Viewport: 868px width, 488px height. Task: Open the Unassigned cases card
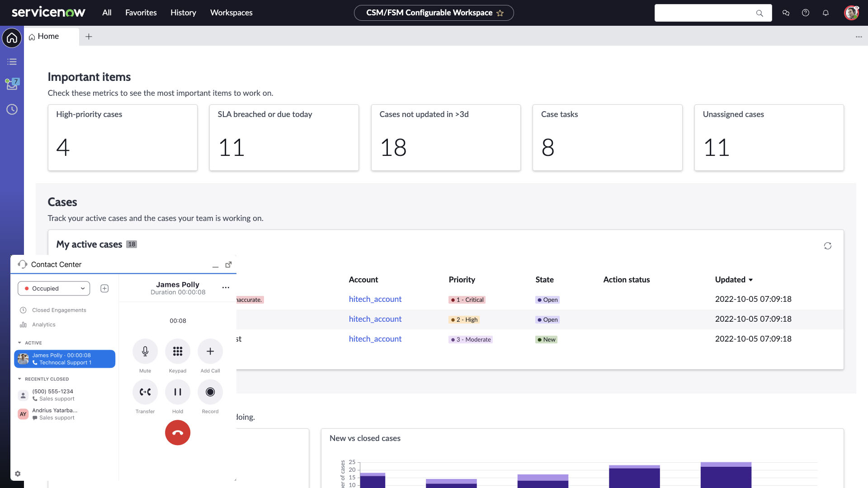tap(769, 137)
